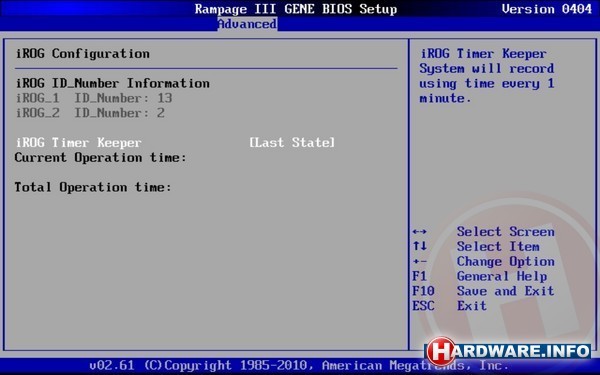Screen dimensions: 600x375
Task: Open the iROG Timer Keeper option value
Action: tap(292, 143)
